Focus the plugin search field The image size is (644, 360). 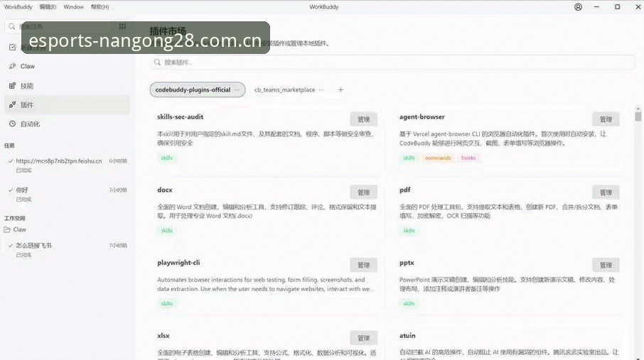[392, 62]
